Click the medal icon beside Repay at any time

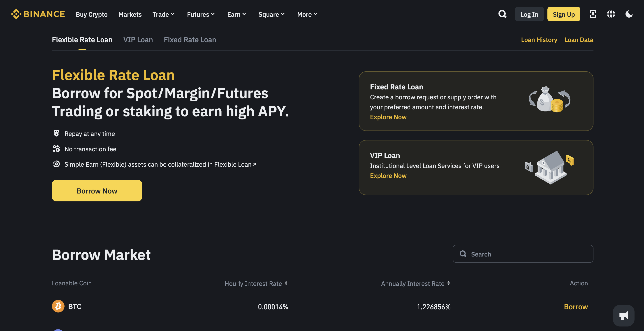click(x=56, y=133)
